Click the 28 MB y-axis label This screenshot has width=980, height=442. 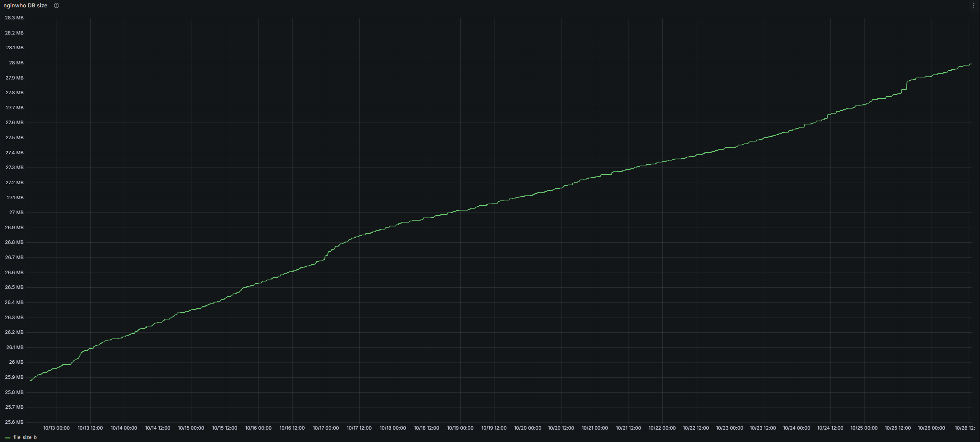click(x=16, y=63)
